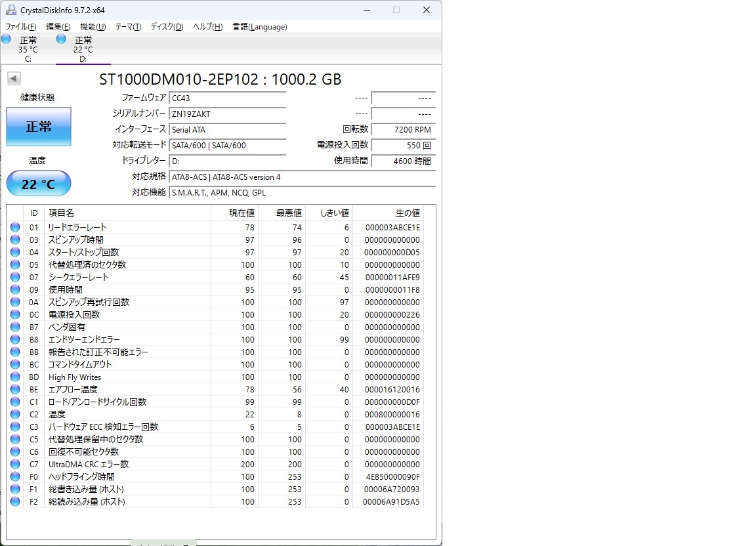This screenshot has width=756, height=546.
Task: Click raw value 00006A720093
Action: pos(392,489)
